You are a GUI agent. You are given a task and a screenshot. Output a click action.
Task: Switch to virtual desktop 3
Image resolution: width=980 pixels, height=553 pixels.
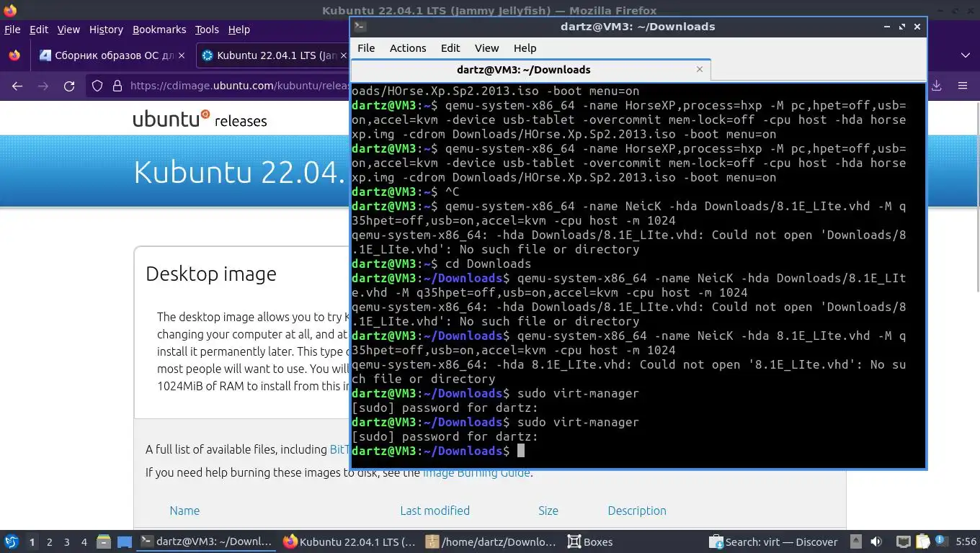point(66,541)
